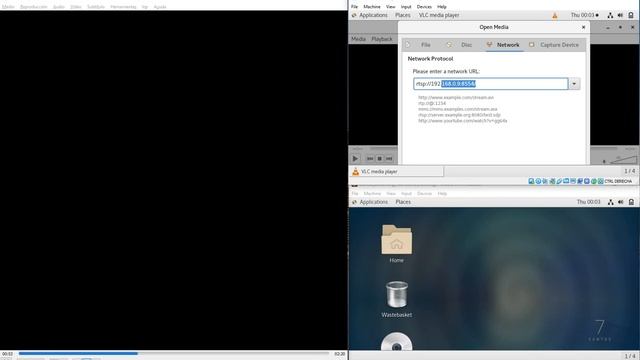Open the VirtualBox Help menu of upper VM
The width and height of the screenshot is (640, 360).
[x=442, y=7]
